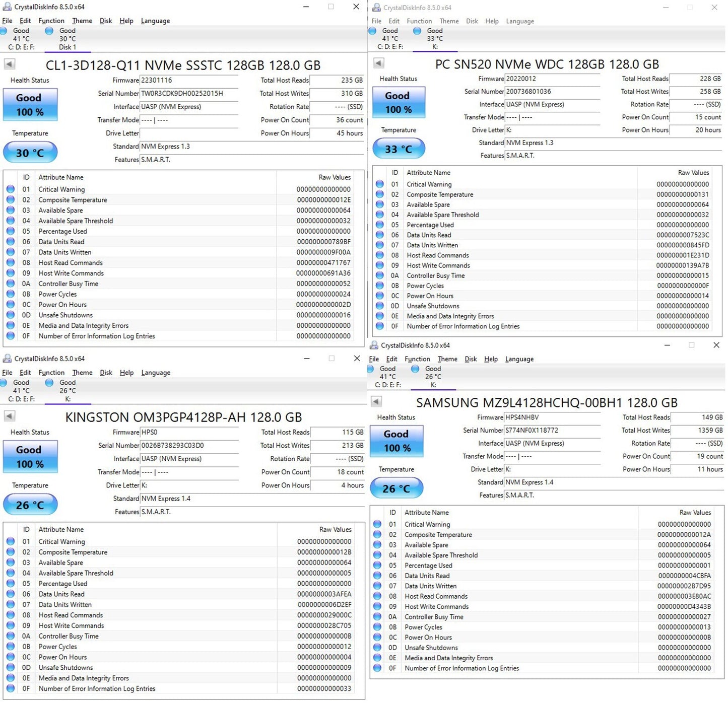Open the Language menu in the SAMSUNG window
This screenshot has height=703, width=728.
[519, 359]
